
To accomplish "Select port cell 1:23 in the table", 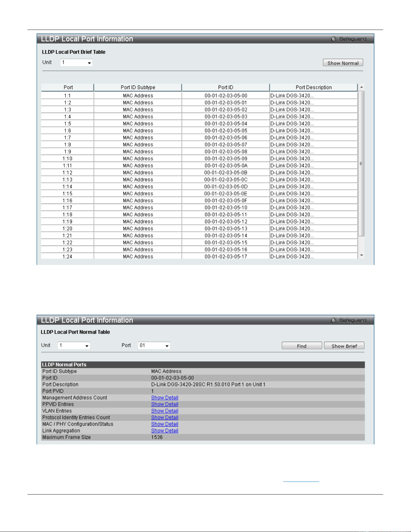I will click(x=67, y=250).
